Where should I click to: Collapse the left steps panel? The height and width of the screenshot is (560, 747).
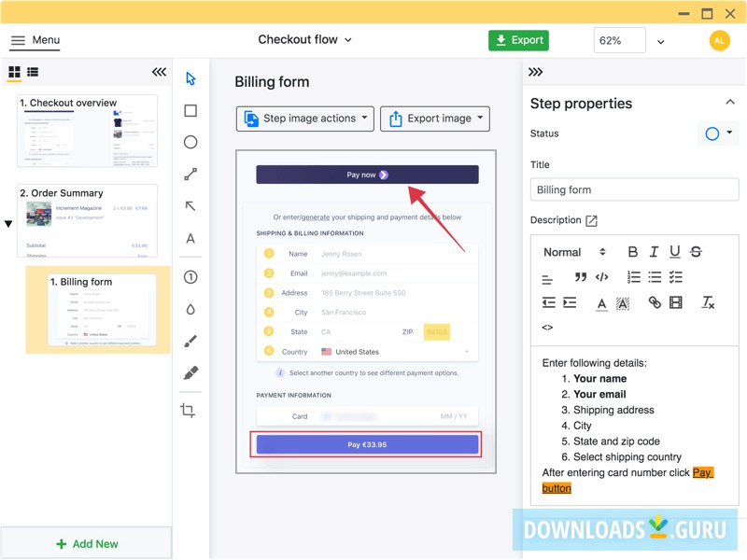tap(159, 72)
